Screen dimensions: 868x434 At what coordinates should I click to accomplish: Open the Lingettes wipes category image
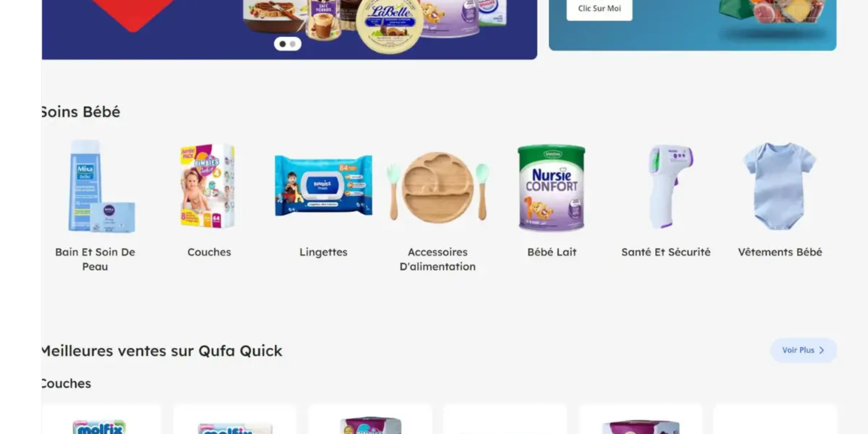323,187
